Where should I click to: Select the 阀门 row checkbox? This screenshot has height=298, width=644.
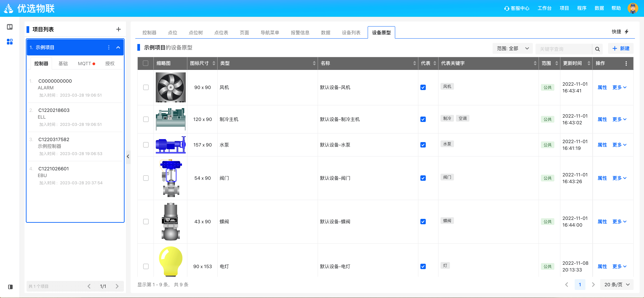pos(146,178)
